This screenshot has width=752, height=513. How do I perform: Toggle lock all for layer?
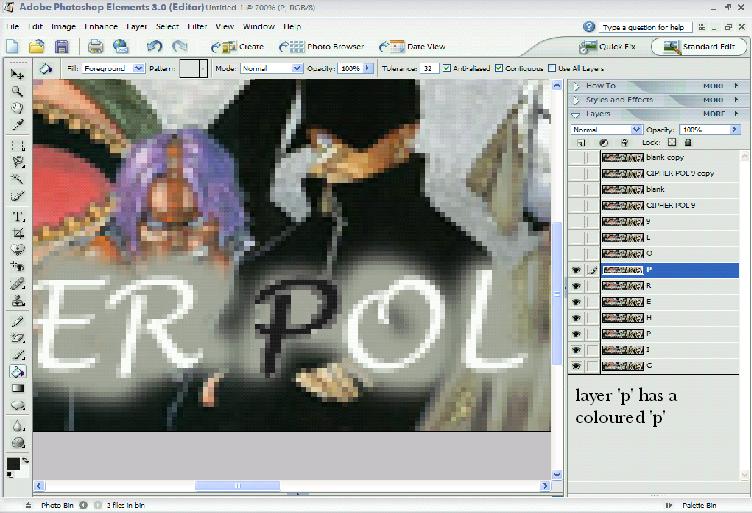pyautogui.click(x=688, y=142)
